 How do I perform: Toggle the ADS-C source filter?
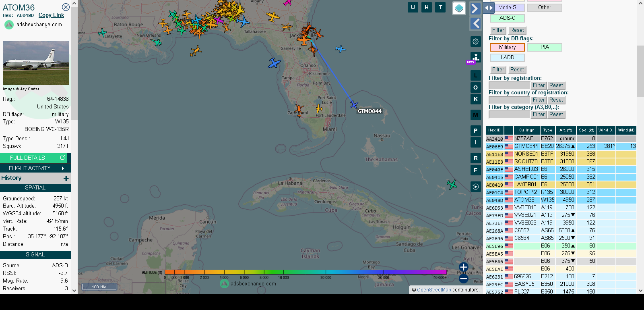tap(507, 18)
